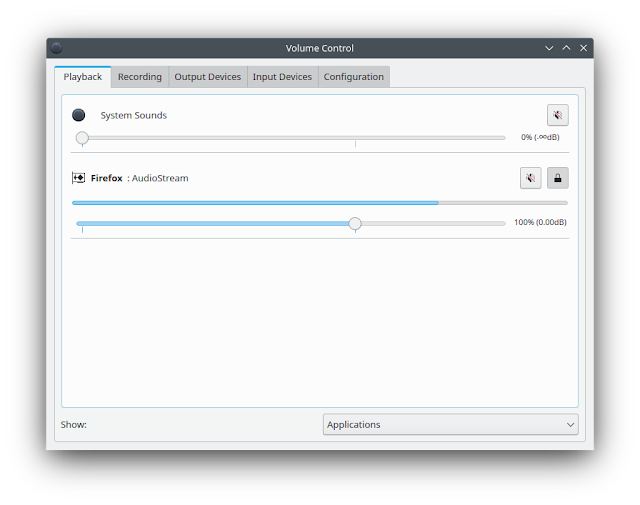Minimize the Volume Control window
This screenshot has width=640, height=505.
(x=549, y=48)
